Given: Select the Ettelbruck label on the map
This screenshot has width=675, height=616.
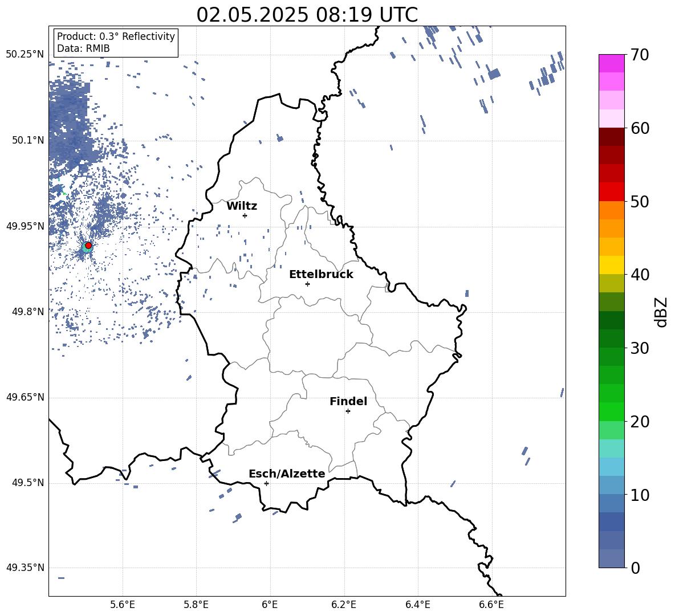Looking at the screenshot, I should click(321, 275).
